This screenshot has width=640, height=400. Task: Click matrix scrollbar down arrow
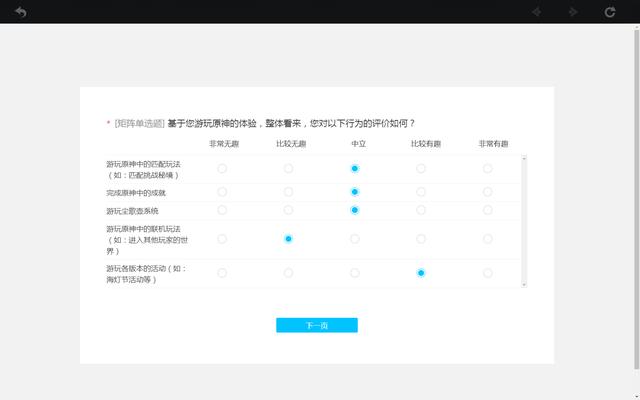524,284
